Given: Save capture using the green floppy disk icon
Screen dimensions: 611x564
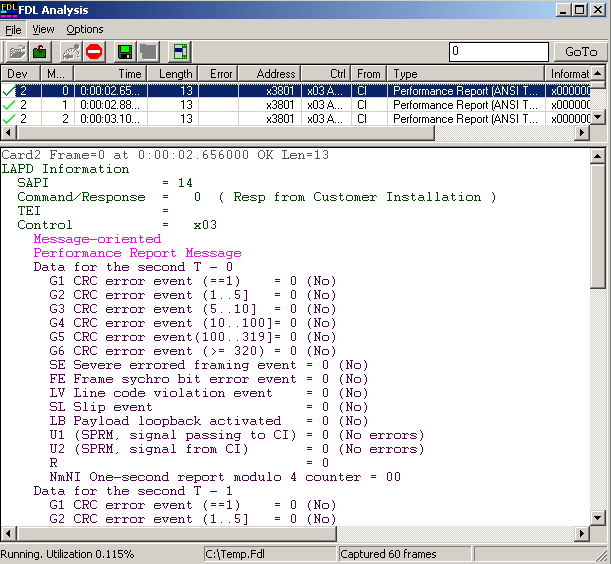Looking at the screenshot, I should (x=125, y=51).
